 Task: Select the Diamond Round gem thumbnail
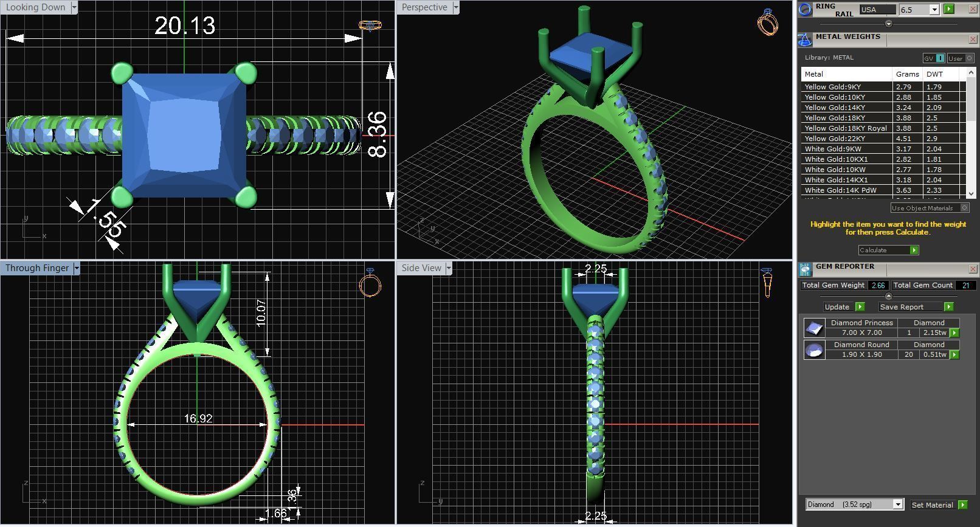click(814, 350)
